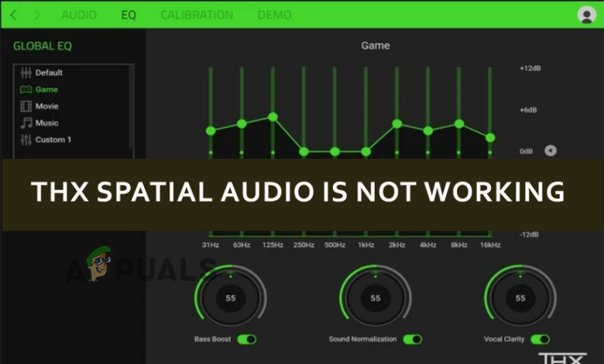The width and height of the screenshot is (604, 364).
Task: Click the Music preset note icon
Action: [x=26, y=123]
